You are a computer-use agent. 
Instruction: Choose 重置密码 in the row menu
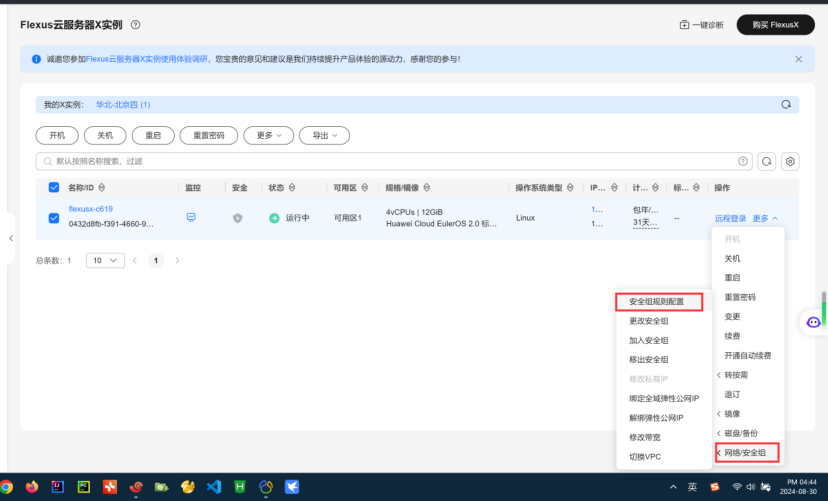[740, 297]
